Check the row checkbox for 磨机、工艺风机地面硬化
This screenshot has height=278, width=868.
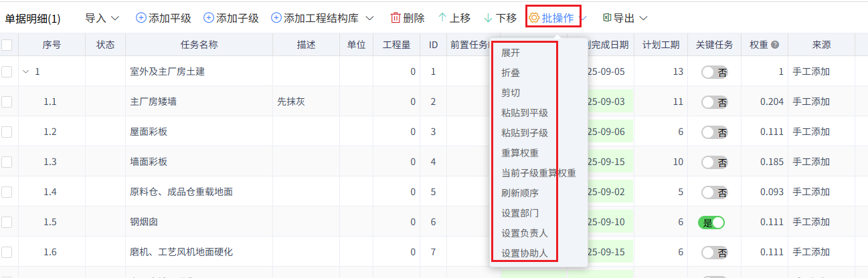click(x=7, y=252)
